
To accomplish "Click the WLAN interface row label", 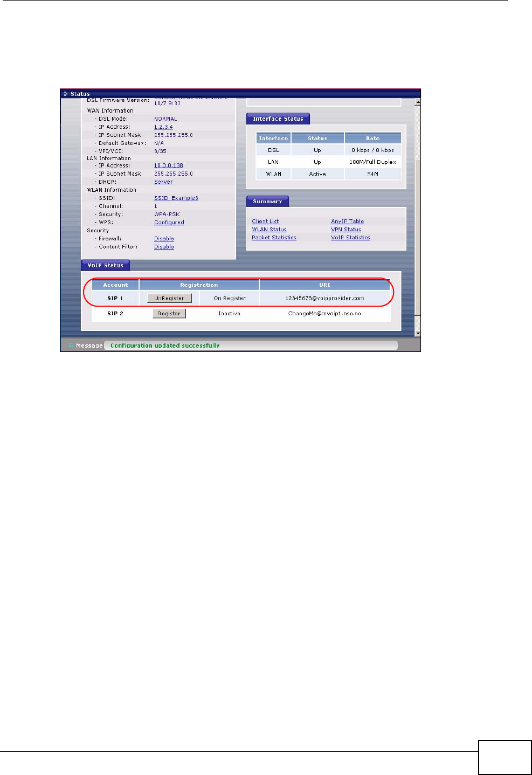I will (273, 174).
